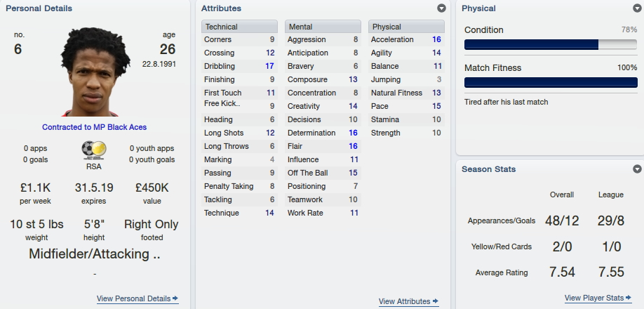Click the truncated Midfielder/Attacking position text
This screenshot has height=309, width=644.
tap(95, 254)
